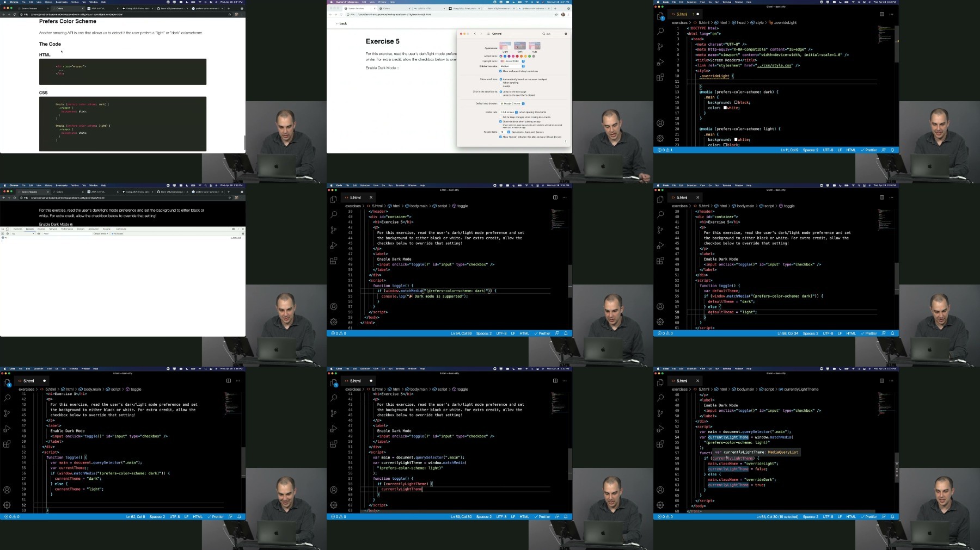This screenshot has height=550, width=980.
Task: Toggle Allow wallpaper tinting in windows checkbox
Action: click(500, 71)
